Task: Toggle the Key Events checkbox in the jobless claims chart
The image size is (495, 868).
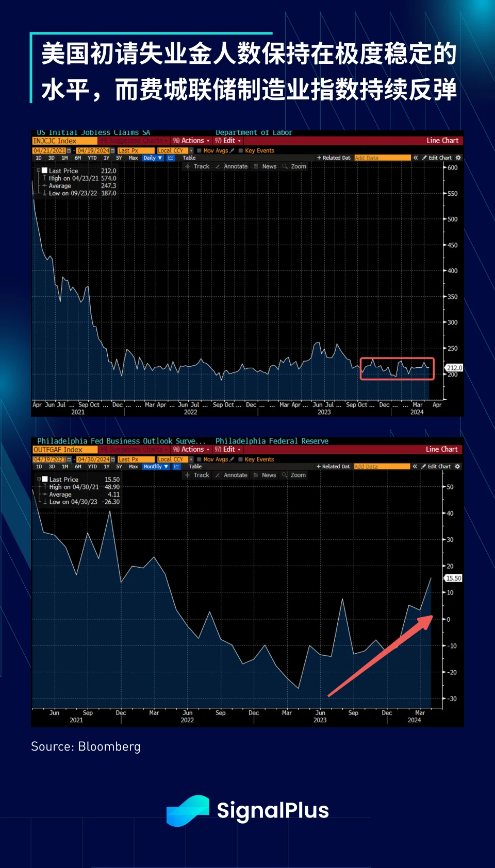Action: (x=241, y=150)
